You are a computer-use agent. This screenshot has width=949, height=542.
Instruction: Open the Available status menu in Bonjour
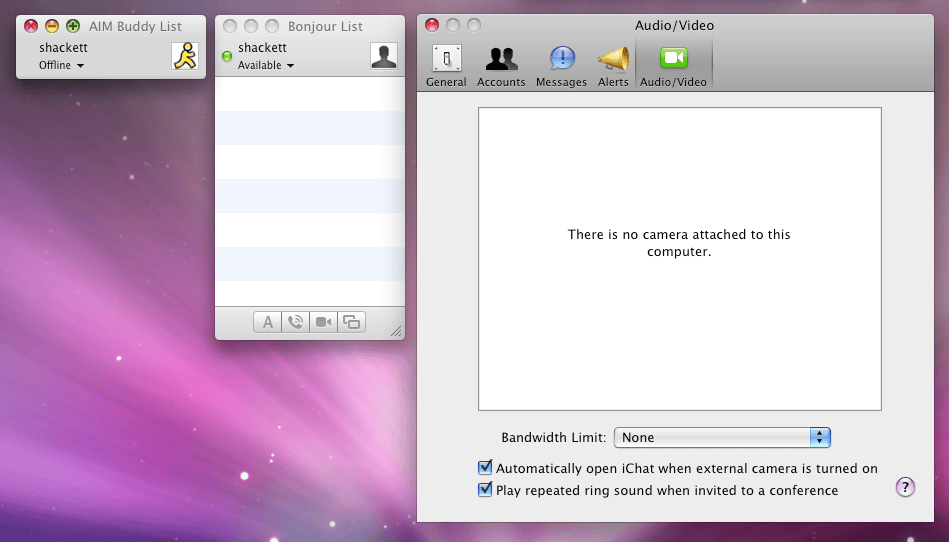[x=266, y=65]
